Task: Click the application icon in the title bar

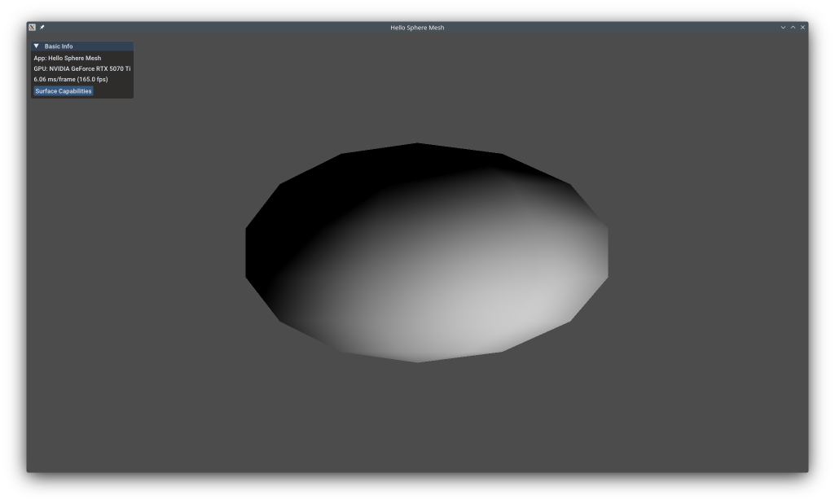Action: 32,26
